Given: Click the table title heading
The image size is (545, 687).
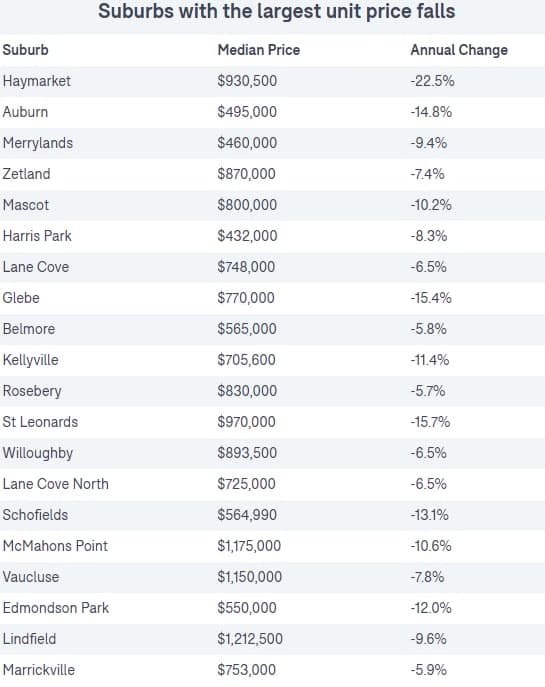Looking at the screenshot, I should point(276,11).
